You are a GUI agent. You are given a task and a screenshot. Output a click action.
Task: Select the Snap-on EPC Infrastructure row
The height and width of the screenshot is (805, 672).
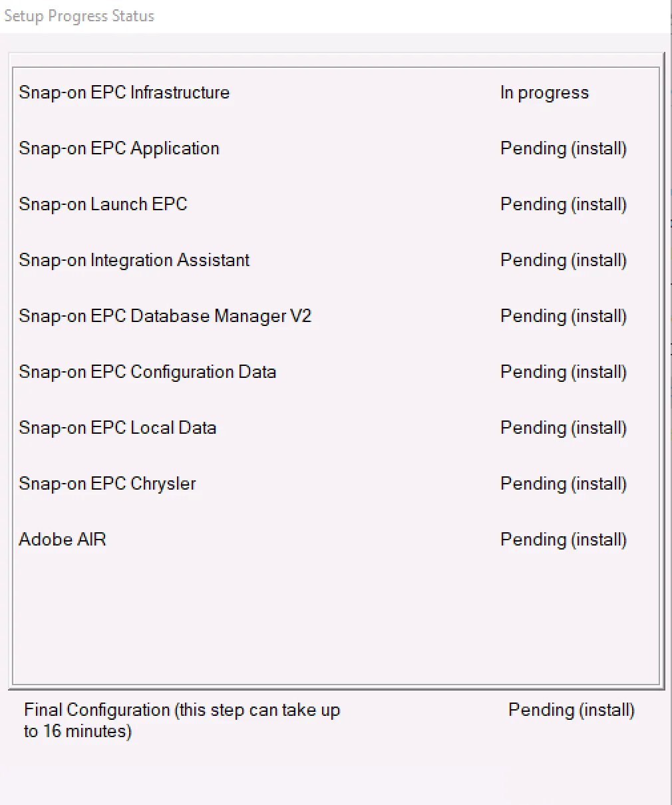point(124,92)
